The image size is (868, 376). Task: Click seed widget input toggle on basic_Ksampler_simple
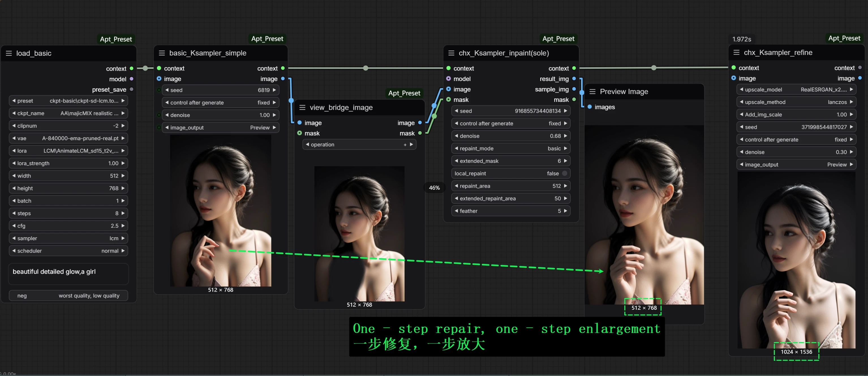(159, 90)
